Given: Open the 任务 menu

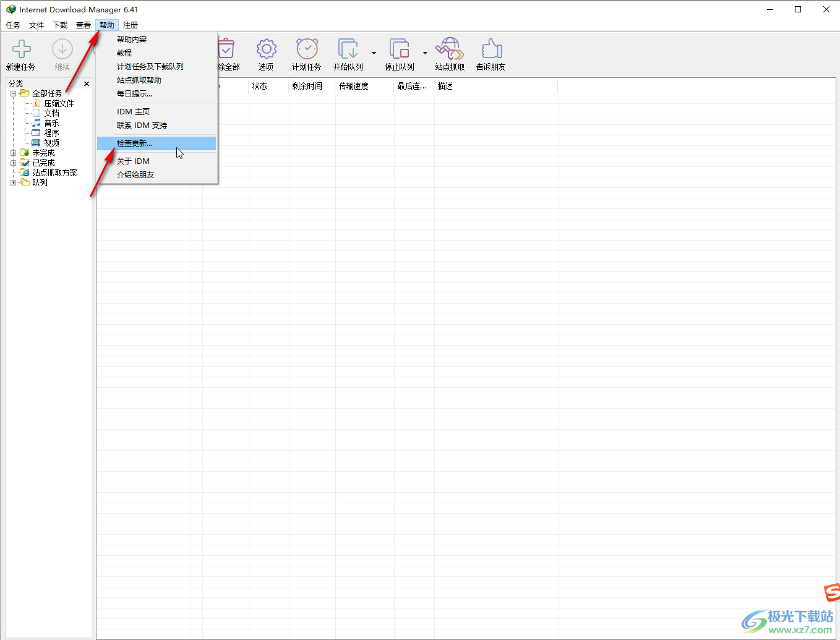Looking at the screenshot, I should pyautogui.click(x=13, y=25).
